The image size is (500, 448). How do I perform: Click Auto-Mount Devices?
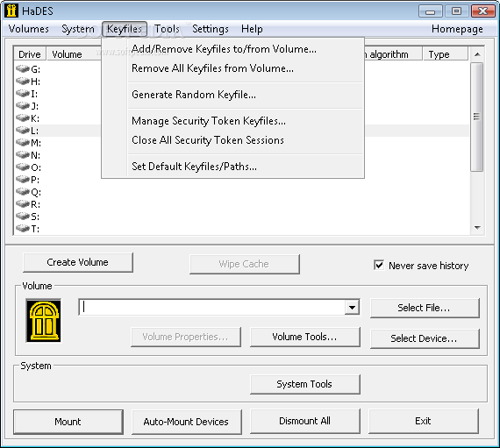coord(187,422)
